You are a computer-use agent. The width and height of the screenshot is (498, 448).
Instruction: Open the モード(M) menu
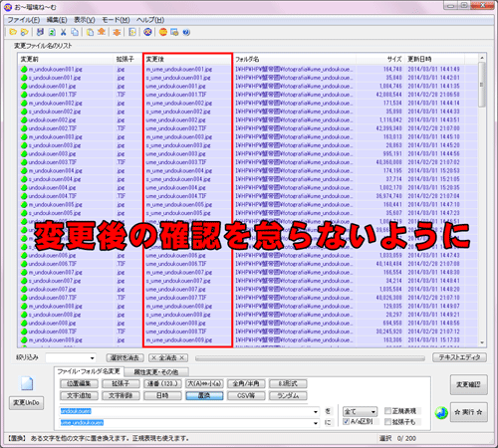(116, 20)
